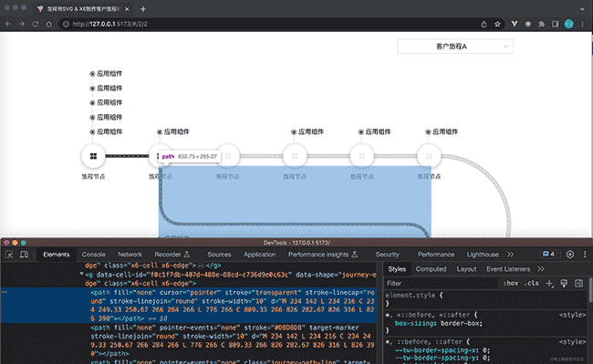
Task: Go to the browser home page
Action: [x=48, y=25]
